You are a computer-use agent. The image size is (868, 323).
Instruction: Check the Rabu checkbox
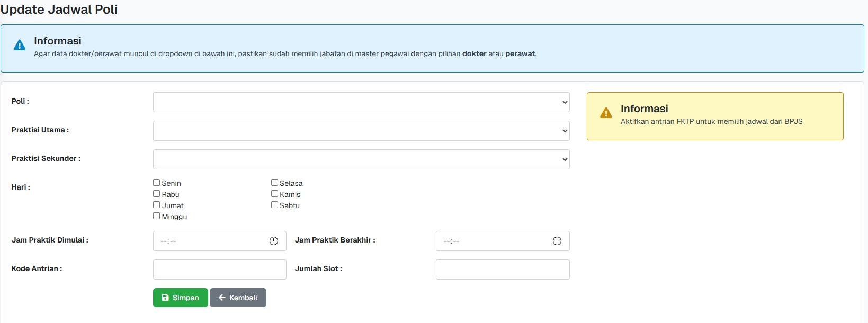click(x=157, y=194)
